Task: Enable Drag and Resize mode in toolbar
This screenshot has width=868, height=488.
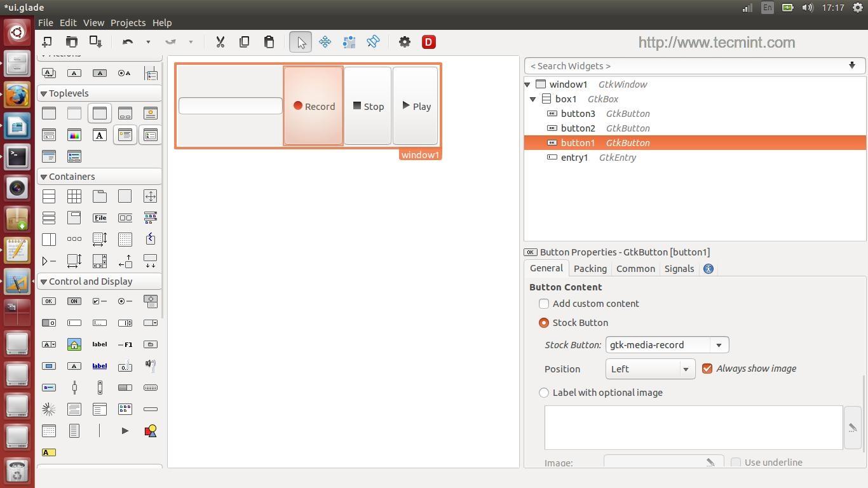Action: (324, 42)
